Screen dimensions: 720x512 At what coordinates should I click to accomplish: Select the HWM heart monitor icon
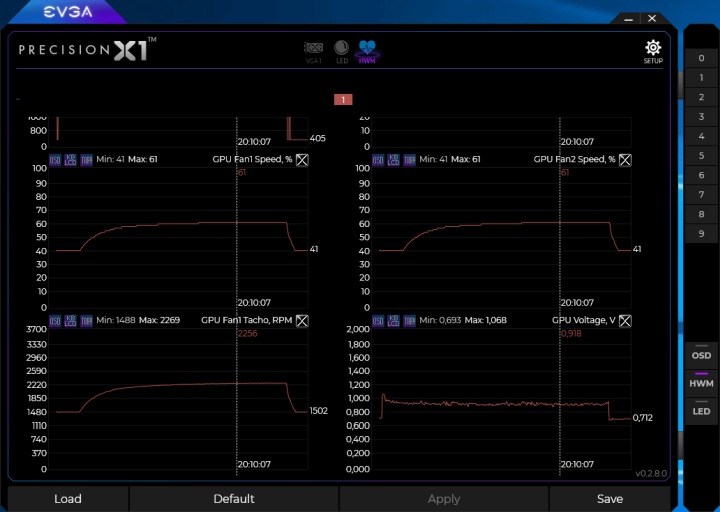[x=367, y=51]
